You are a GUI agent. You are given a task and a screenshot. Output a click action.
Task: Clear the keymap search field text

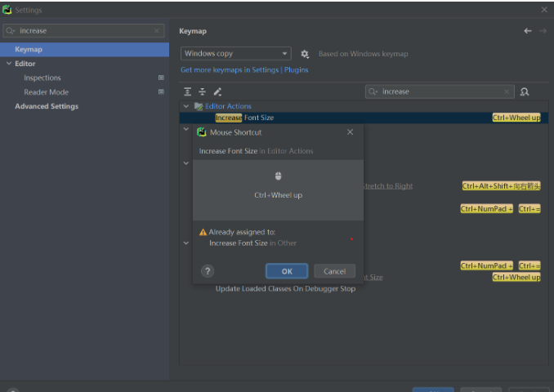tap(507, 91)
